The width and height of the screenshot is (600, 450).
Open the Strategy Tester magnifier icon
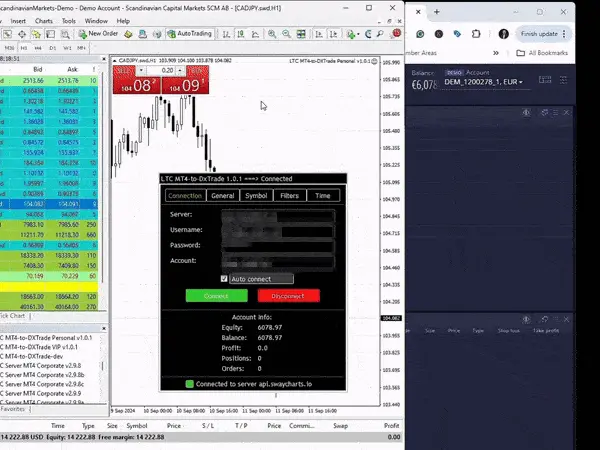[x=65, y=34]
